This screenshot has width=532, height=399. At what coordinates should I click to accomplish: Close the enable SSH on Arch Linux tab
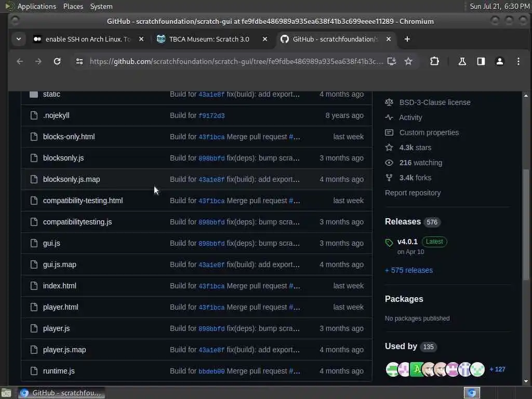141,39
